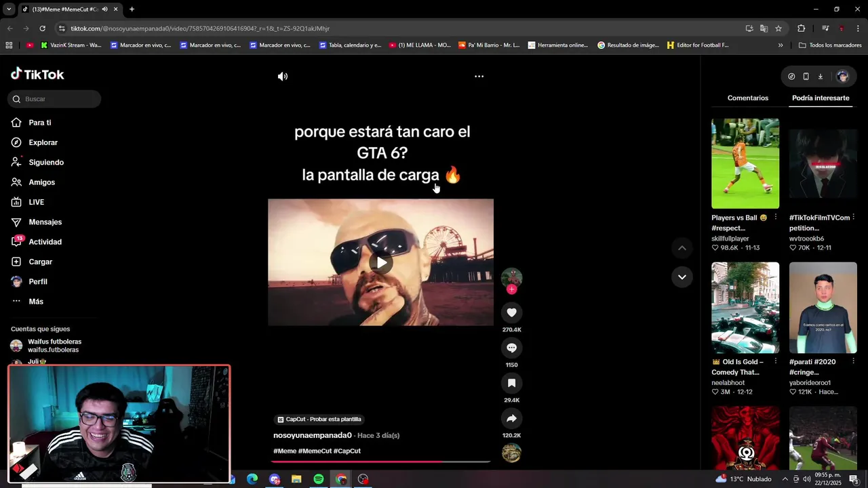The image size is (868, 488).
Task: Open Explorar page
Action: [x=43, y=142]
